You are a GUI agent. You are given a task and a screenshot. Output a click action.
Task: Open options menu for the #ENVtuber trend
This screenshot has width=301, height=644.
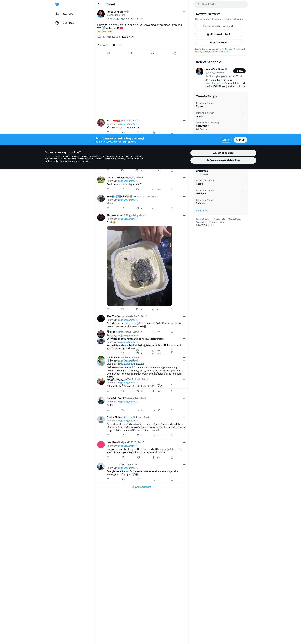pos(244,123)
